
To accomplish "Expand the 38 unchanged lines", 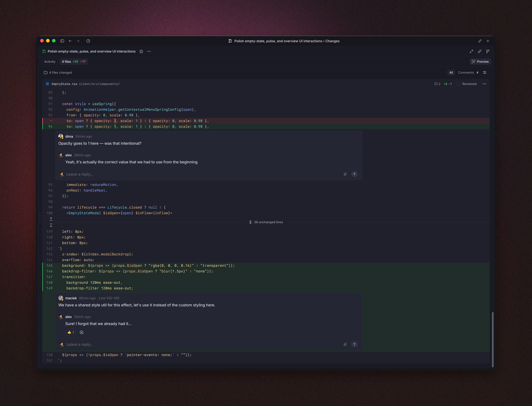I will point(266,222).
